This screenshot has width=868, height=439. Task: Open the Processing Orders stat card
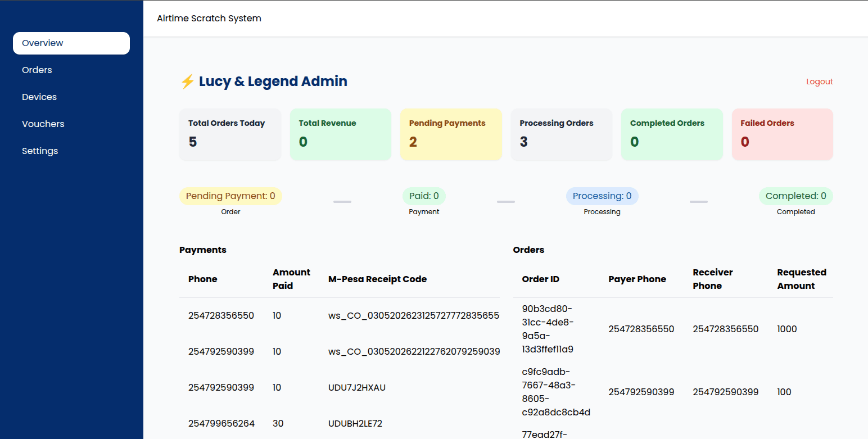click(x=562, y=135)
